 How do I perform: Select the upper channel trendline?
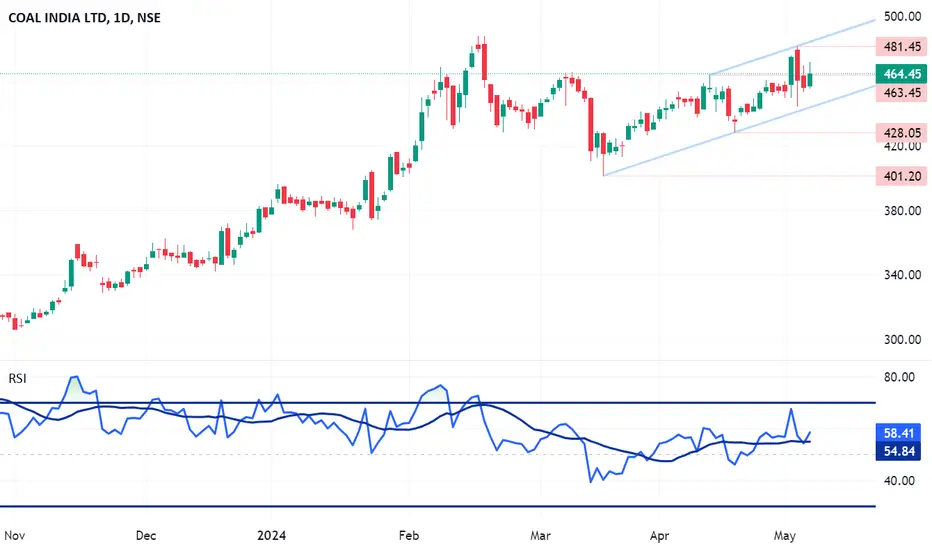793,48
